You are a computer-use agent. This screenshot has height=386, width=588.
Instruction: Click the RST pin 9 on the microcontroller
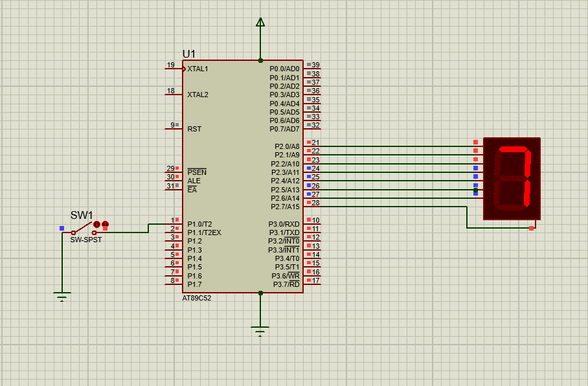[173, 128]
